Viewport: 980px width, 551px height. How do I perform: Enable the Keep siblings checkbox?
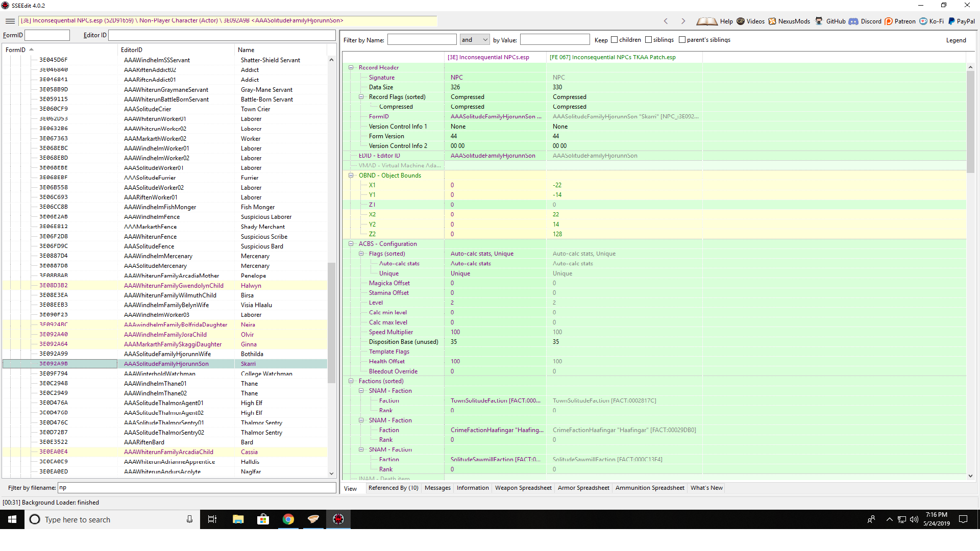tap(648, 40)
